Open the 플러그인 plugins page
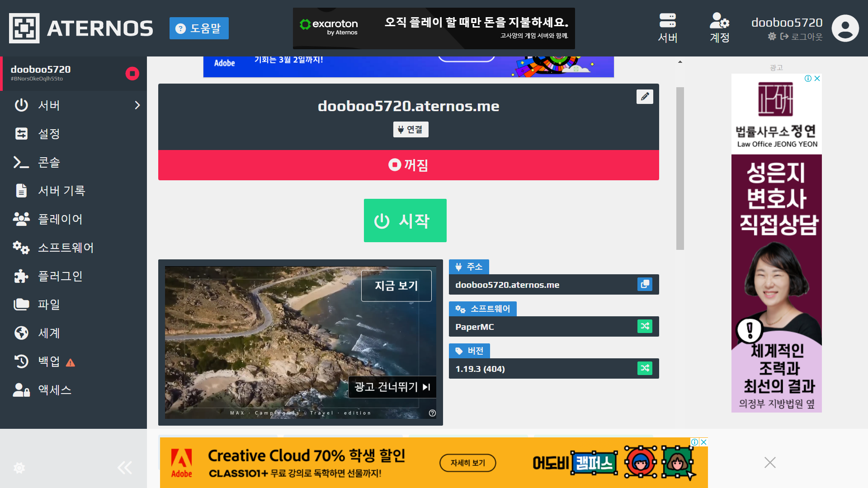868x488 pixels. click(x=60, y=276)
